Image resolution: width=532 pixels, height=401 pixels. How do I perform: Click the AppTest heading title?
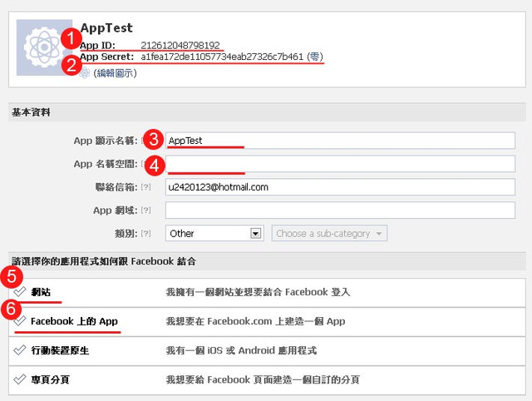[106, 27]
